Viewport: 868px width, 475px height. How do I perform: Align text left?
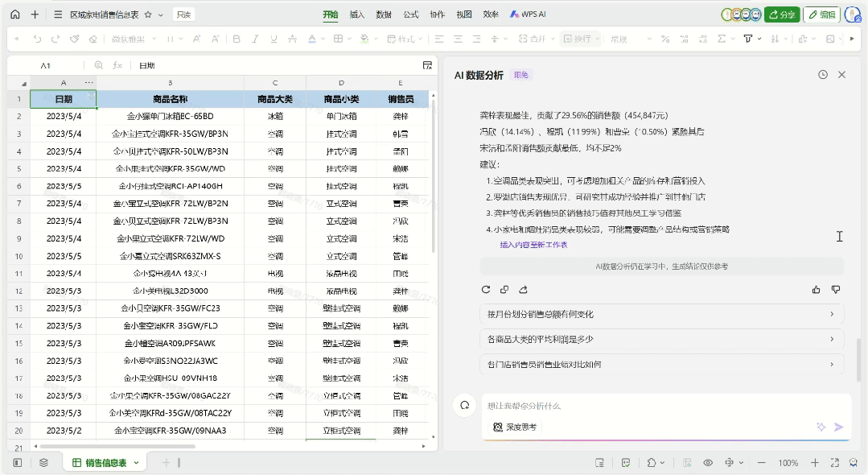pos(439,39)
